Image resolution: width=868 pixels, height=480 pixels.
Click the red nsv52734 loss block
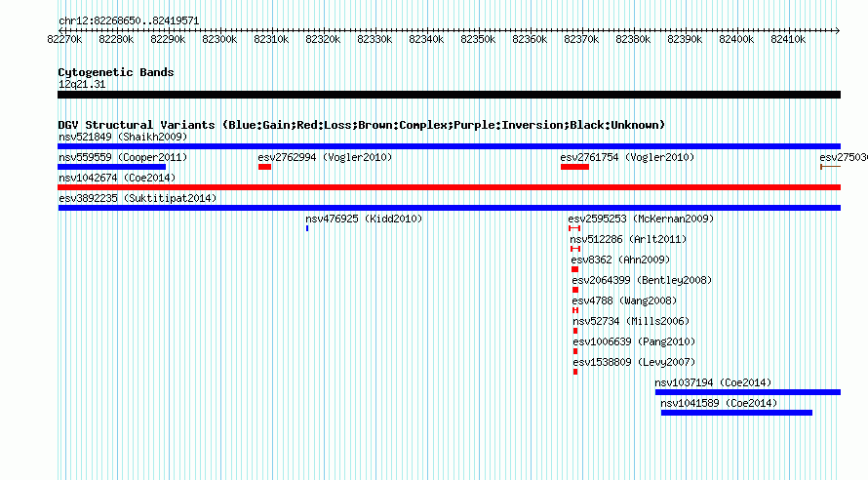click(575, 331)
